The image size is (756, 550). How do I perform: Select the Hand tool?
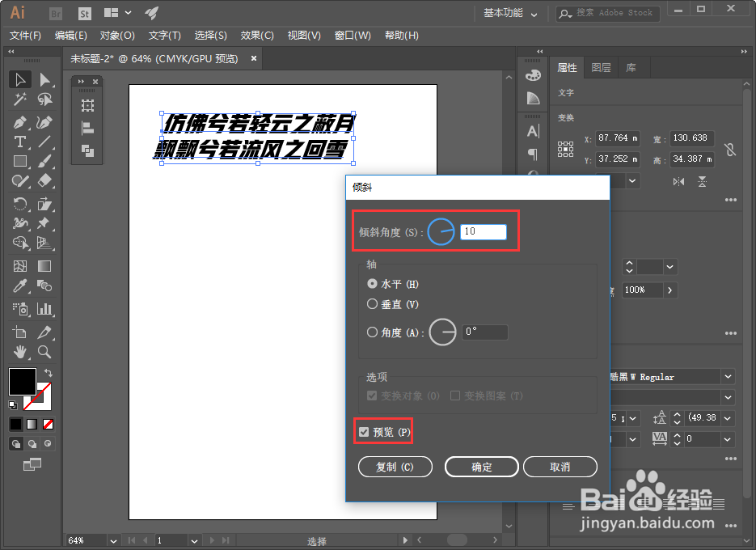[19, 351]
